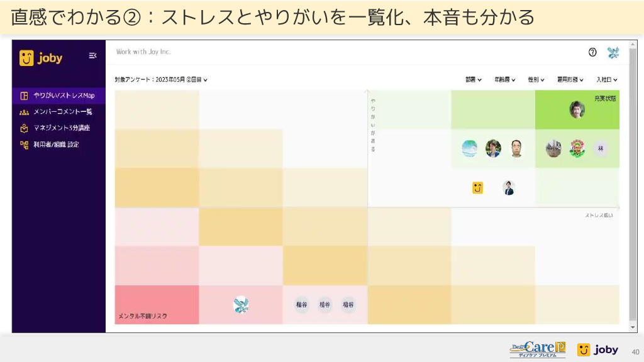Open the 雇用形態 filter dropdown
The width and height of the screenshot is (644, 362).
pos(570,80)
